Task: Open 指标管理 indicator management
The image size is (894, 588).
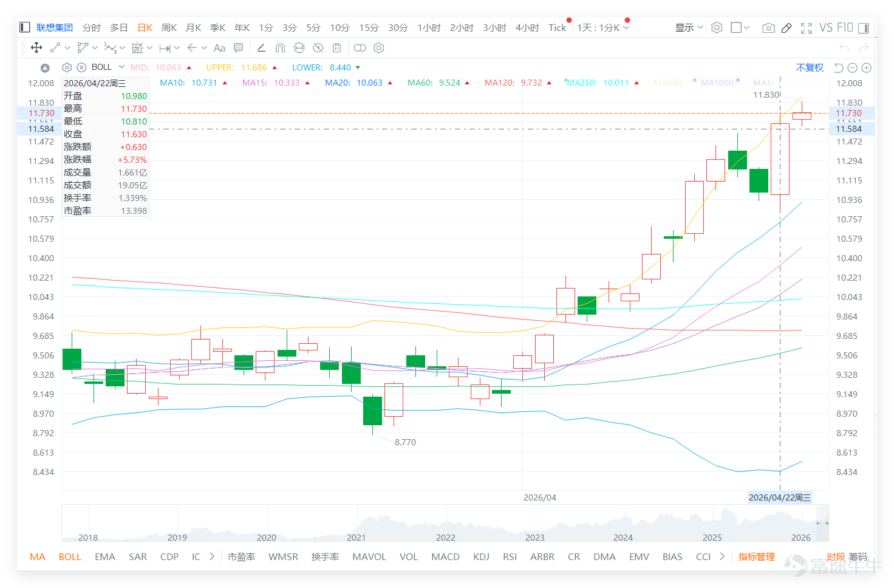Action: [x=756, y=556]
